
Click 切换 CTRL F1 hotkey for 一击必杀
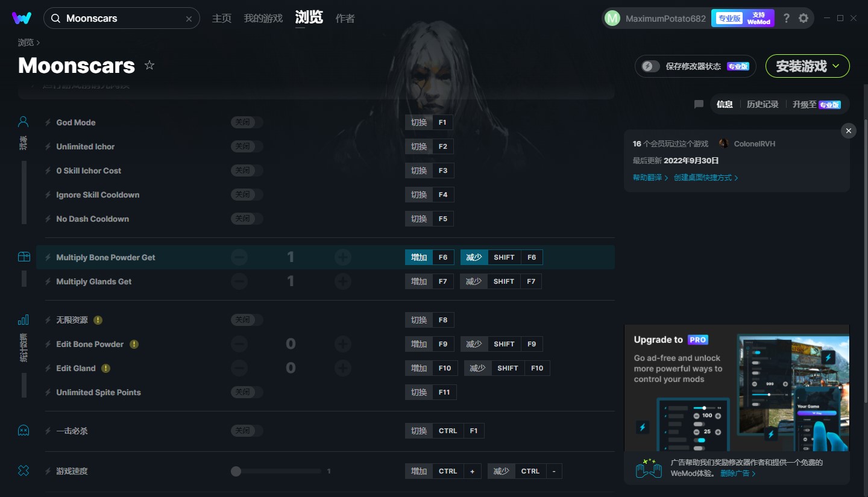point(445,431)
